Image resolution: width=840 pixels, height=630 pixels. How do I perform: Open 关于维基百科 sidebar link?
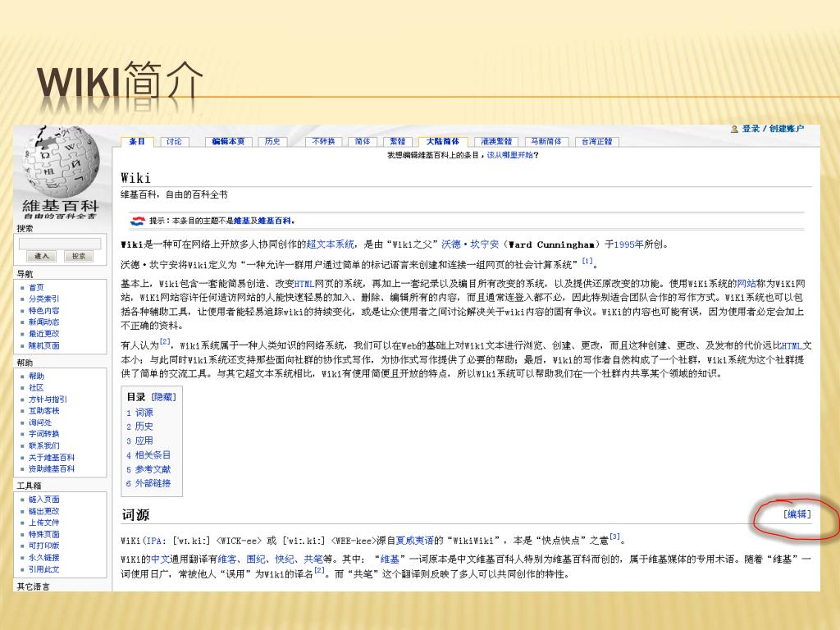(52, 458)
